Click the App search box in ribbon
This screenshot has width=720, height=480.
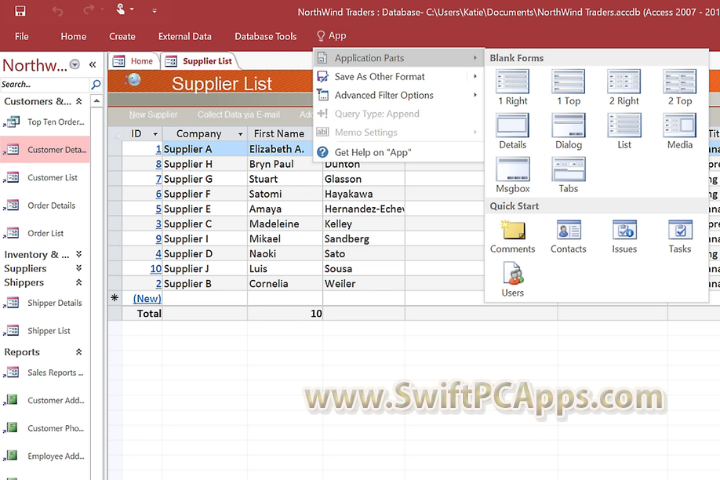click(332, 36)
